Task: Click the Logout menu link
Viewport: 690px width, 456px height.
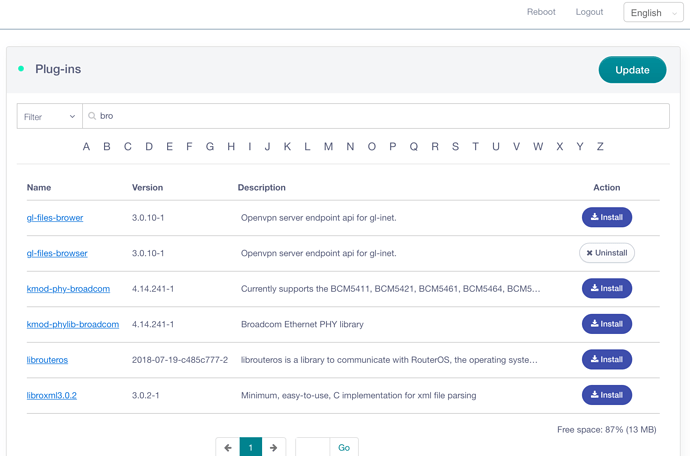Action: 589,12
